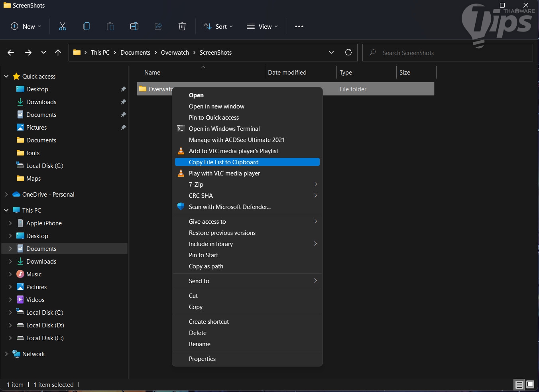Click the Search ScreenShots field

pyautogui.click(x=447, y=53)
